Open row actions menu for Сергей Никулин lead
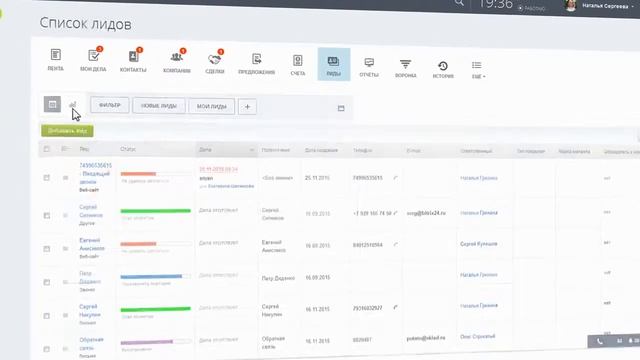Image resolution: width=640 pixels, height=360 pixels. point(65,316)
